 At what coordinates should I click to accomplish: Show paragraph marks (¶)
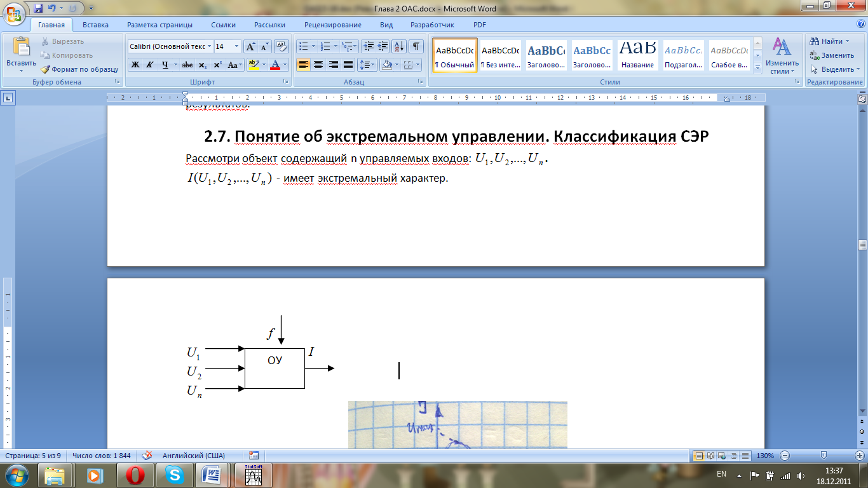point(416,46)
